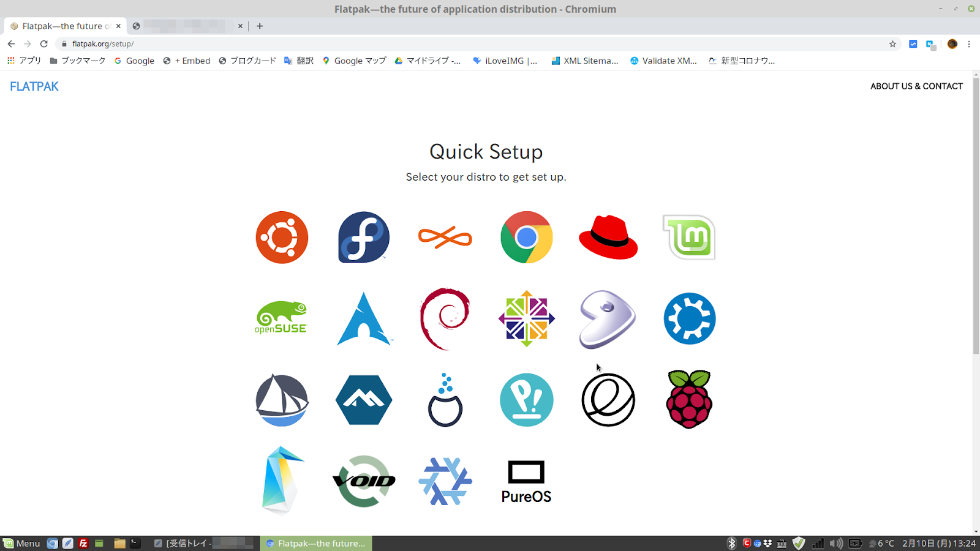This screenshot has width=980, height=551.
Task: Choose the NixOS snowflake logo
Action: coord(445,481)
